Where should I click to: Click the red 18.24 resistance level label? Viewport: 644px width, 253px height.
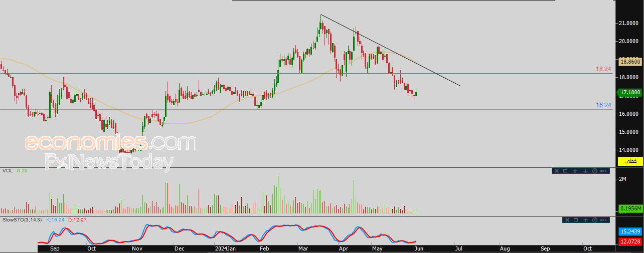click(x=603, y=69)
